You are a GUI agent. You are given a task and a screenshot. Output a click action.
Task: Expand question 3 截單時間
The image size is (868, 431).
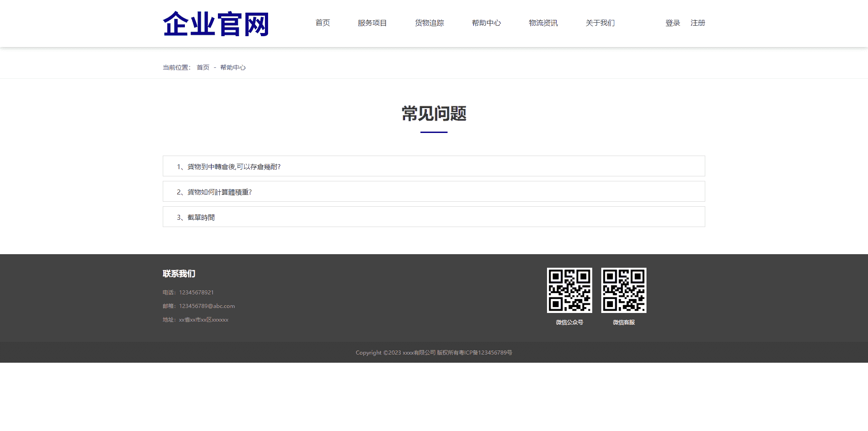[434, 217]
